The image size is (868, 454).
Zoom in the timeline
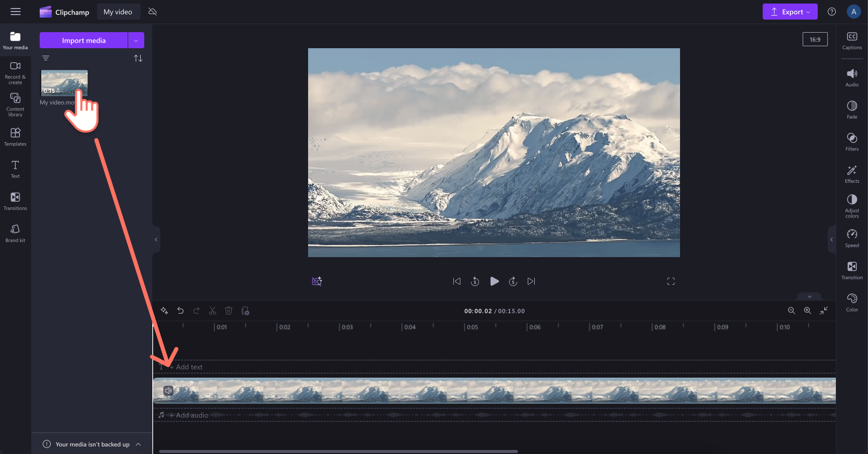coord(807,311)
